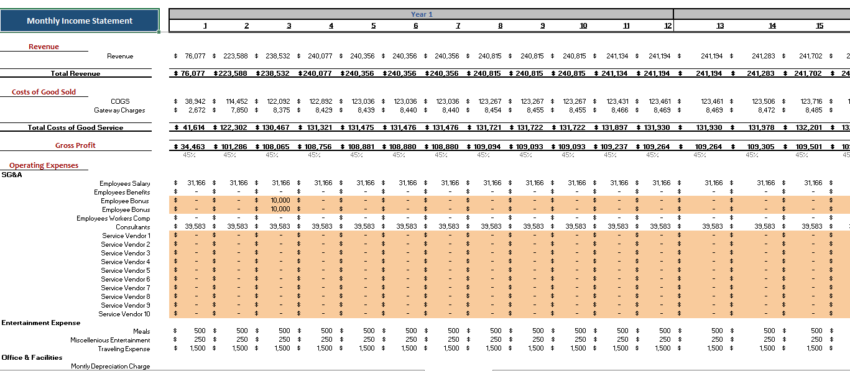Select the first 10,000 bonus cell
Image resolution: width=850 pixels, height=371 pixels.
pyautogui.click(x=280, y=201)
